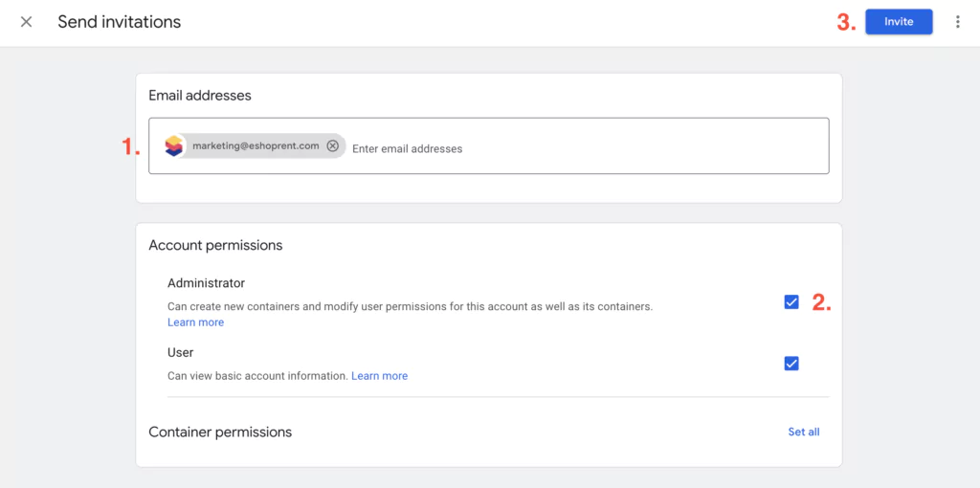Uncheck the User permission checkbox

(791, 364)
